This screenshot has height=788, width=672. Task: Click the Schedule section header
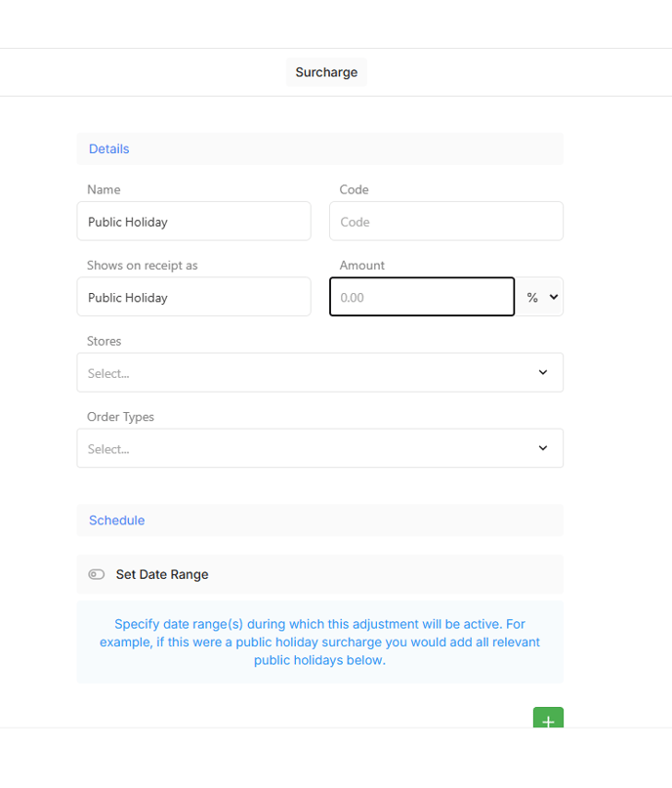tap(116, 520)
